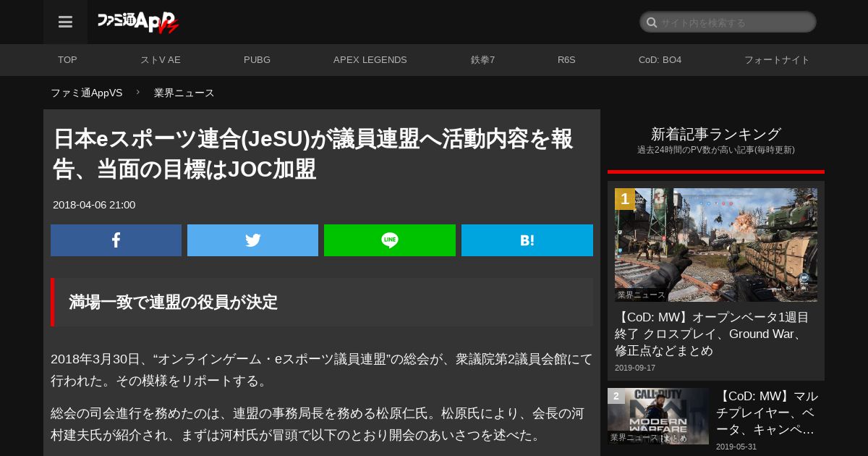868x456 pixels.
Task: Open the TOP navigation item
Action: (67, 60)
